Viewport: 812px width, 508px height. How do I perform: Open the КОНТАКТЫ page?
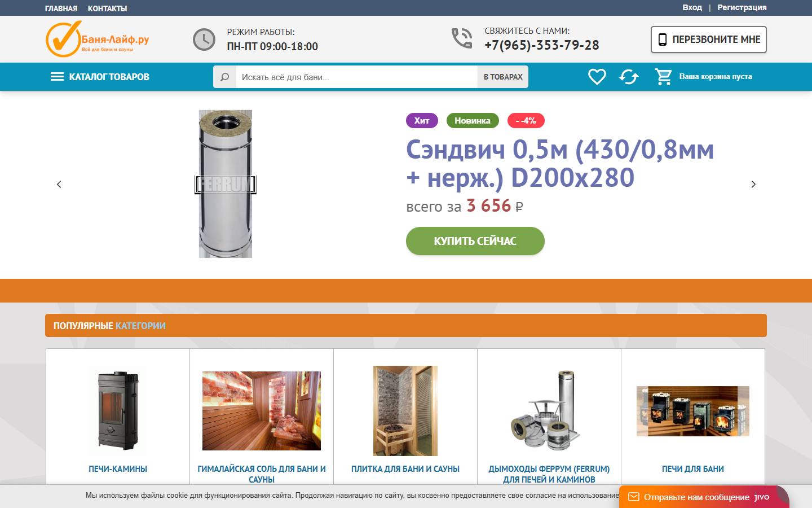[x=107, y=8]
